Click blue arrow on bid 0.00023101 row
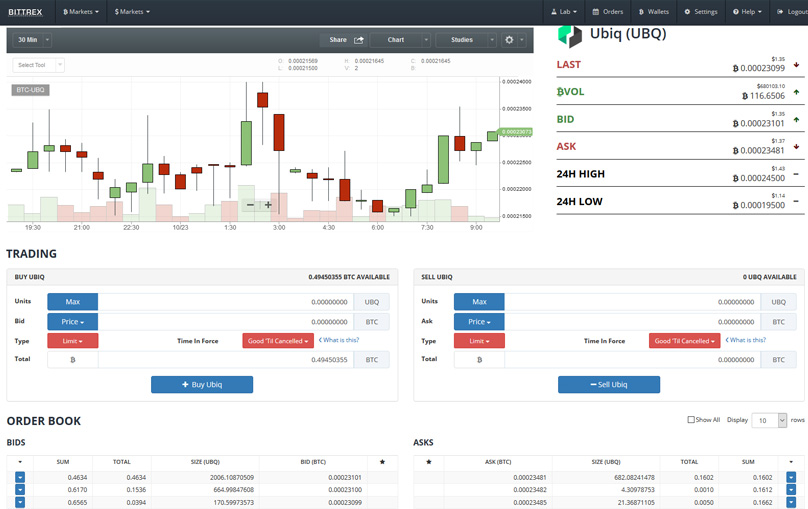 pyautogui.click(x=20, y=477)
